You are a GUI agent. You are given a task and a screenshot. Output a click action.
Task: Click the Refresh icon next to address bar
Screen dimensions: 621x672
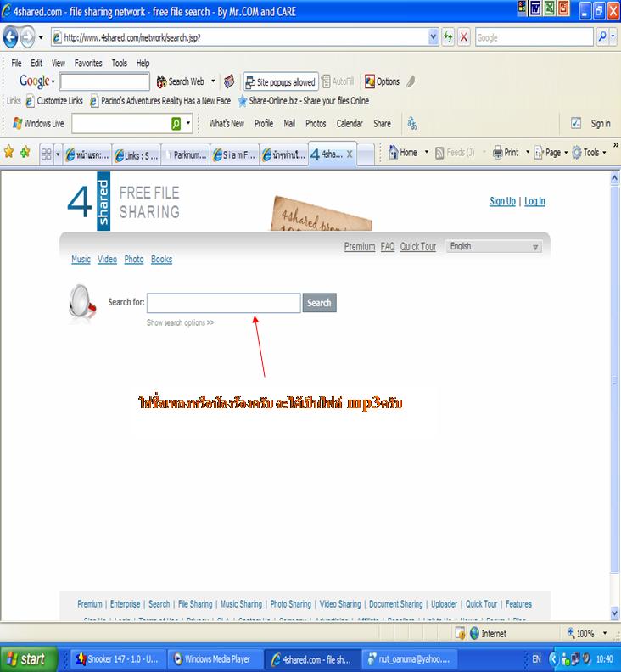click(448, 37)
